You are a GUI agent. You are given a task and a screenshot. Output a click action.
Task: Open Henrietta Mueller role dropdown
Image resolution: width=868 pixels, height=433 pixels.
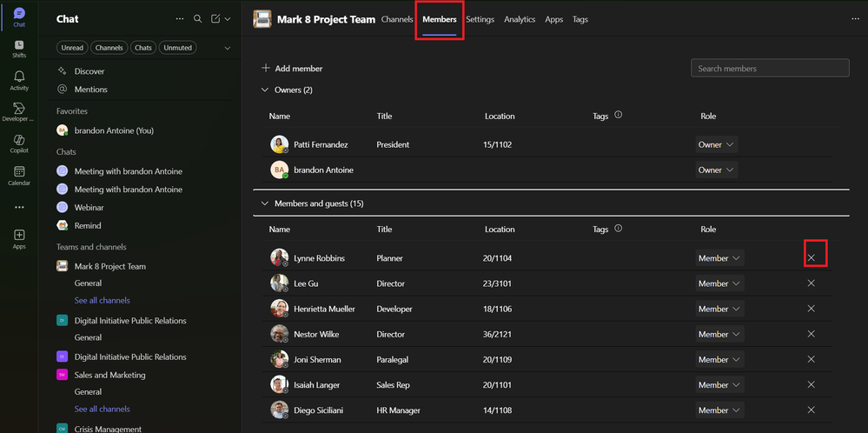click(719, 309)
